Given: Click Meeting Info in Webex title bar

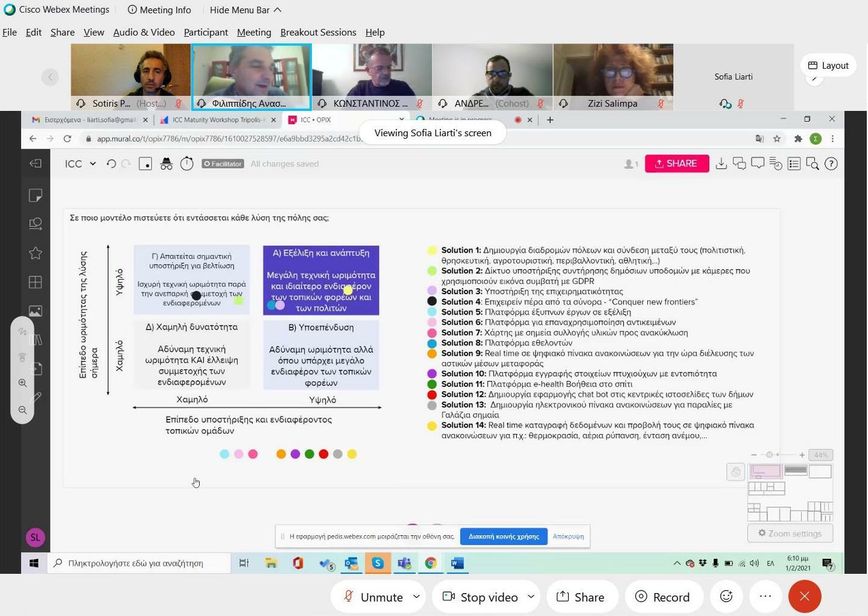Looking at the screenshot, I should coord(159,10).
